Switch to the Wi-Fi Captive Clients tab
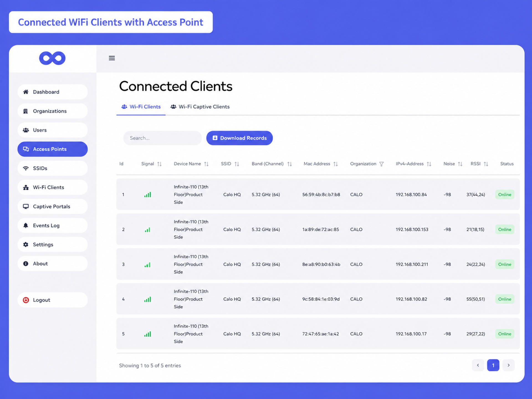This screenshot has width=532, height=399. click(200, 107)
